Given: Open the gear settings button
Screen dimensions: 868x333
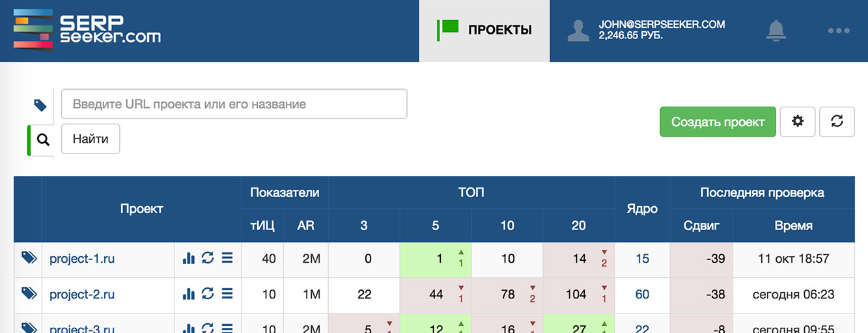Looking at the screenshot, I should pyautogui.click(x=797, y=122).
